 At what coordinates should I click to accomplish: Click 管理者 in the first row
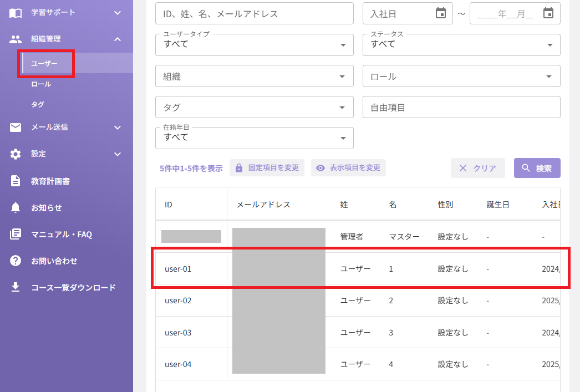click(352, 237)
